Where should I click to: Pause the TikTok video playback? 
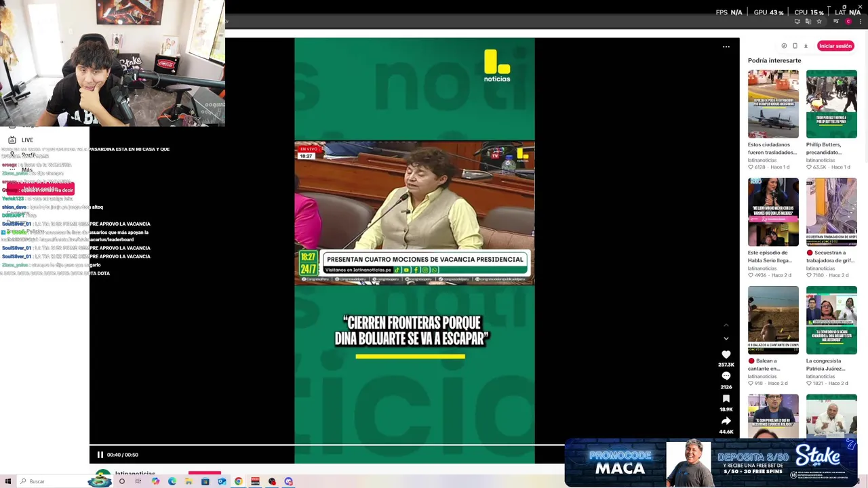pyautogui.click(x=100, y=455)
